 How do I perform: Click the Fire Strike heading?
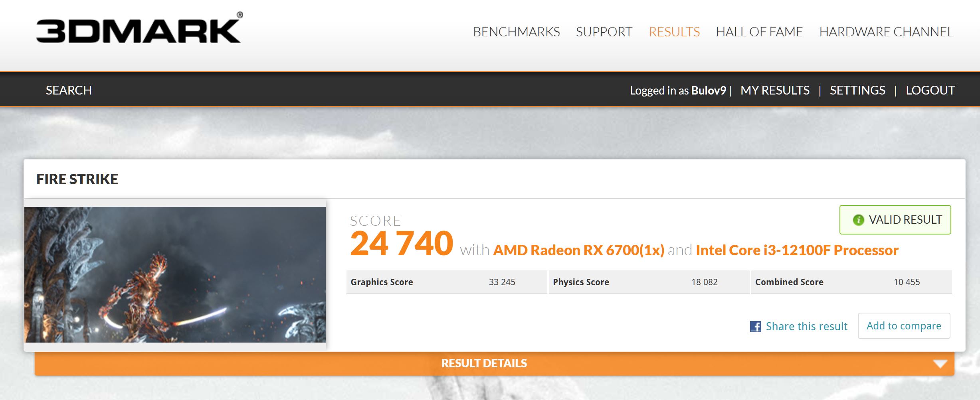coord(77,179)
